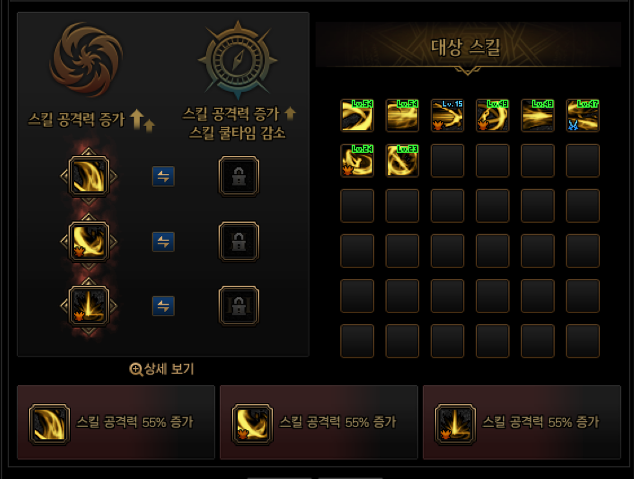
Task: Click the 대상 스킬 header banner
Action: tap(468, 45)
